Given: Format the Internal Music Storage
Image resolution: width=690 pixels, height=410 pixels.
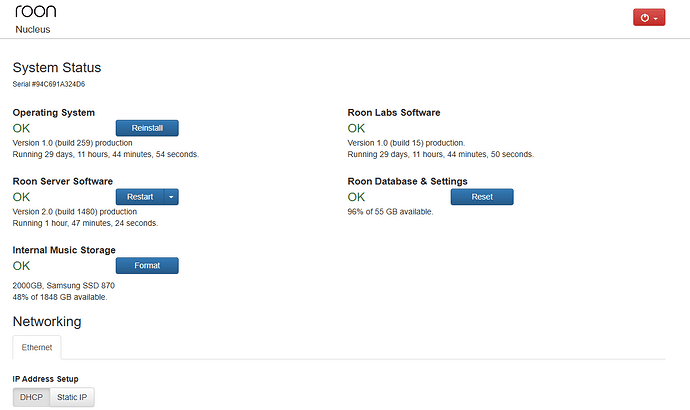Looking at the screenshot, I should tap(147, 265).
